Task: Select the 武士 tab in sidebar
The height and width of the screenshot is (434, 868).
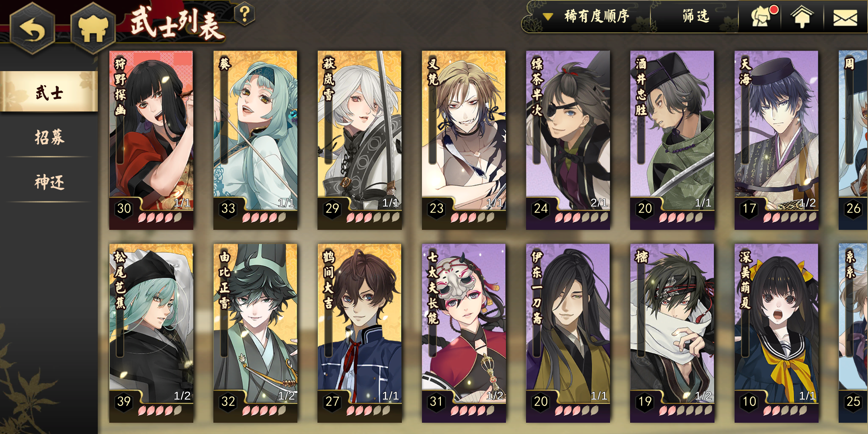Action: (x=49, y=92)
